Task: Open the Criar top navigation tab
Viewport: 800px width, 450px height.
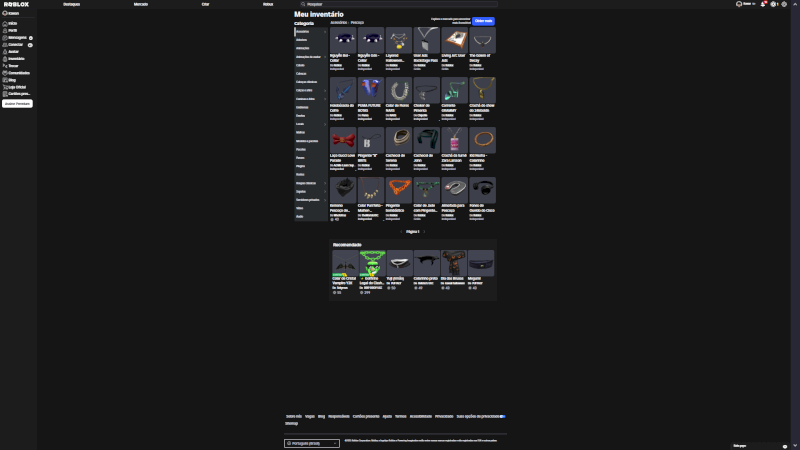Action: 205,4
